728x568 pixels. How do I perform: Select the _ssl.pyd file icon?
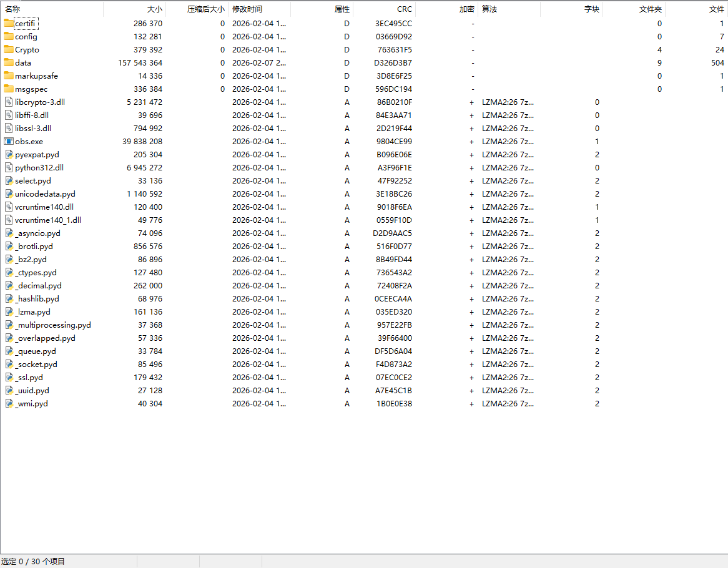tap(9, 377)
